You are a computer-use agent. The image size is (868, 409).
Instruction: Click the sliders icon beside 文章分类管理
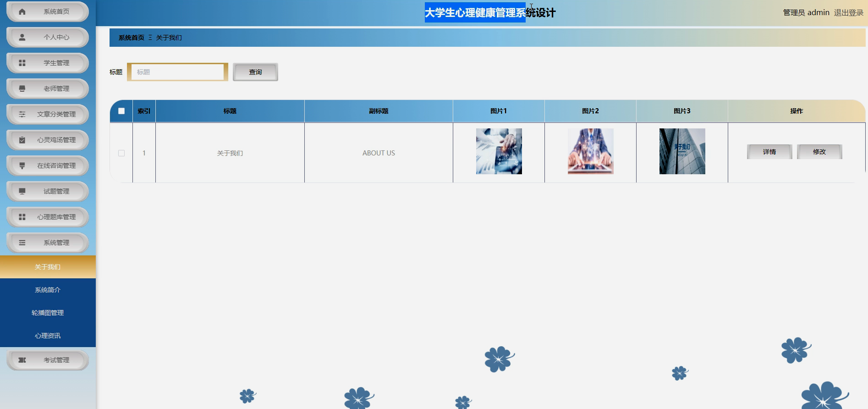(22, 114)
